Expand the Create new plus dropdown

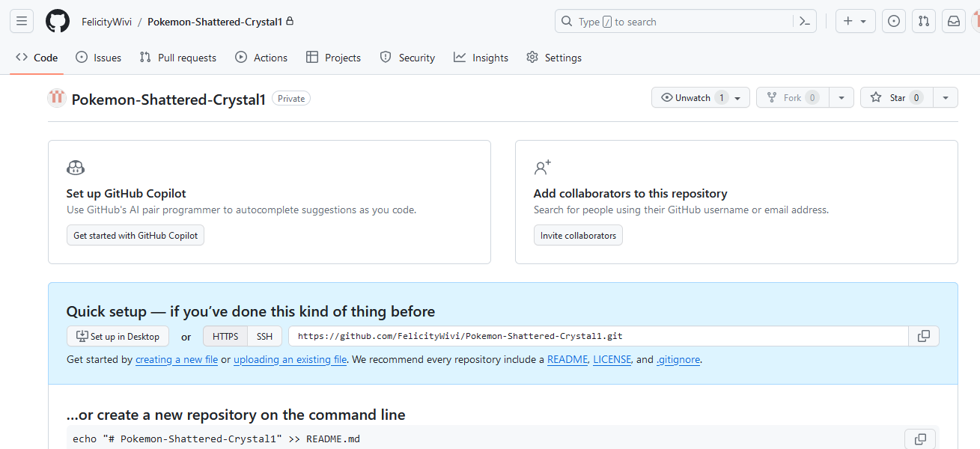click(854, 22)
